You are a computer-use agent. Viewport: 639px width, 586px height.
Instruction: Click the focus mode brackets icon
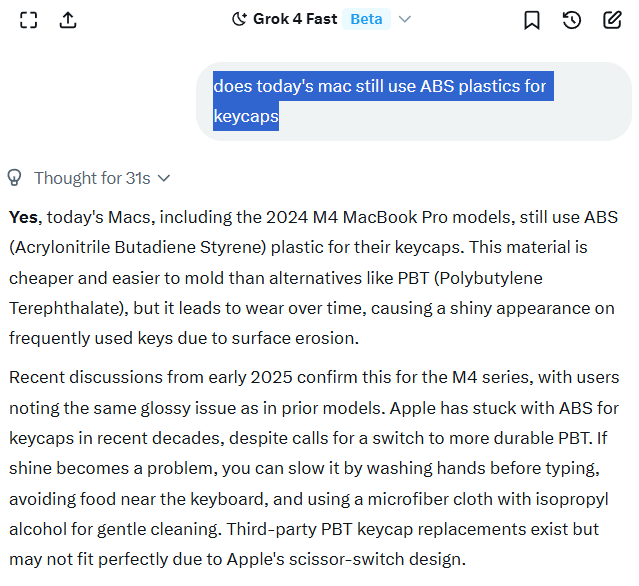click(x=29, y=19)
